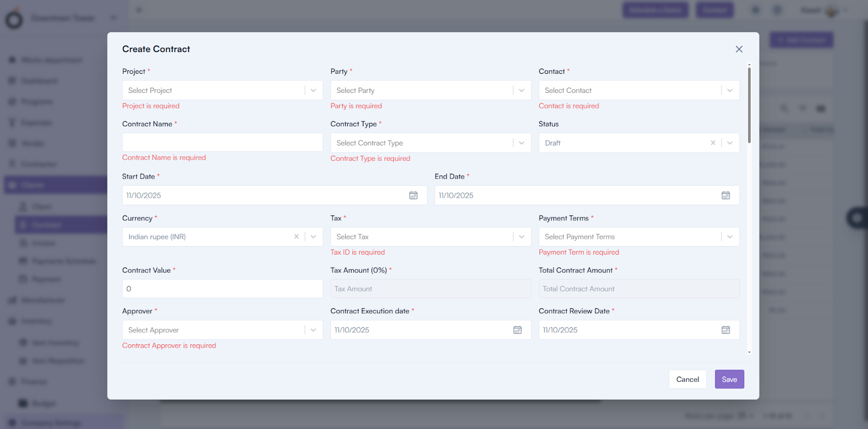Open the Select Contract Type dropdown
Screen dimensions: 868x429
click(x=521, y=143)
